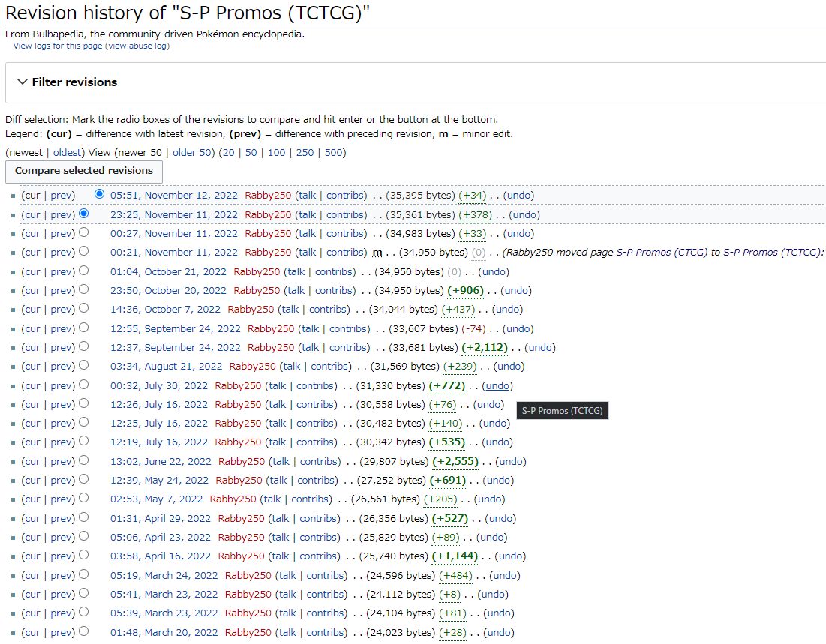Select radio for 01:04, October 21, 2022 revision

point(83,271)
